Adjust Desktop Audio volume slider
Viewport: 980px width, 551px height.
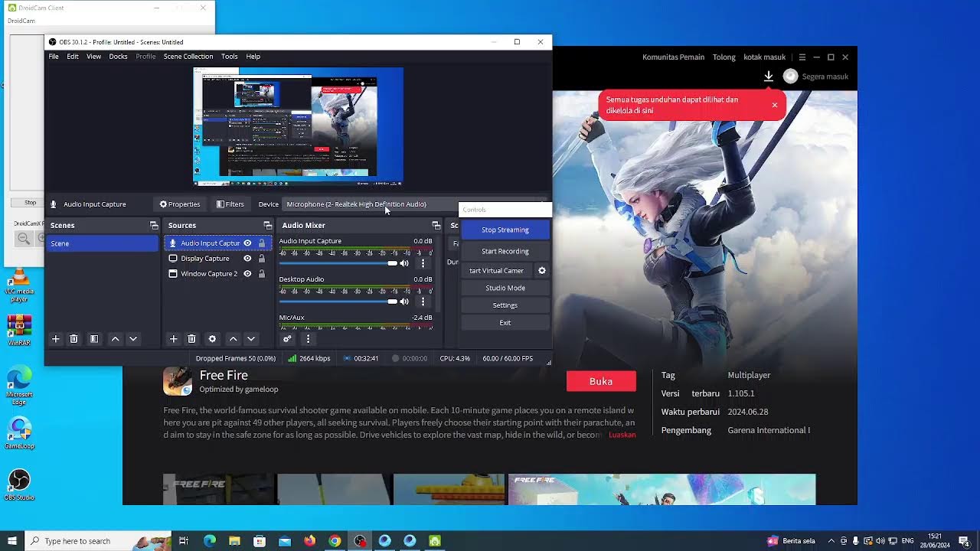393,302
